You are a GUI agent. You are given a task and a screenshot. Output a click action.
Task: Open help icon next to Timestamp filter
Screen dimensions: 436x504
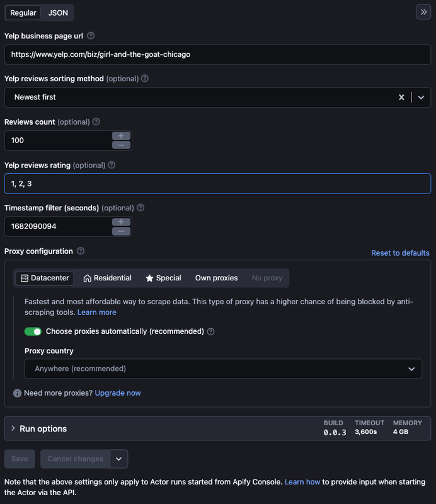pos(141,208)
